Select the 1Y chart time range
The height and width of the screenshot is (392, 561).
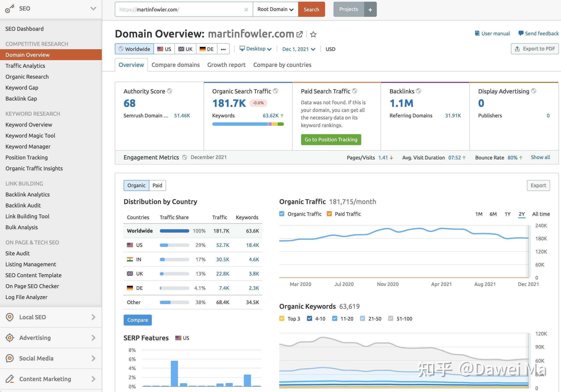click(x=508, y=214)
